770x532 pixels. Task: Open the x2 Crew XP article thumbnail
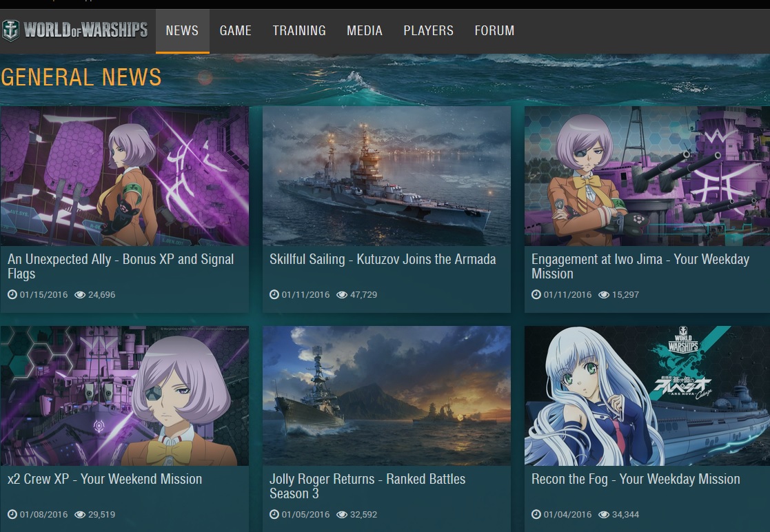click(x=124, y=396)
